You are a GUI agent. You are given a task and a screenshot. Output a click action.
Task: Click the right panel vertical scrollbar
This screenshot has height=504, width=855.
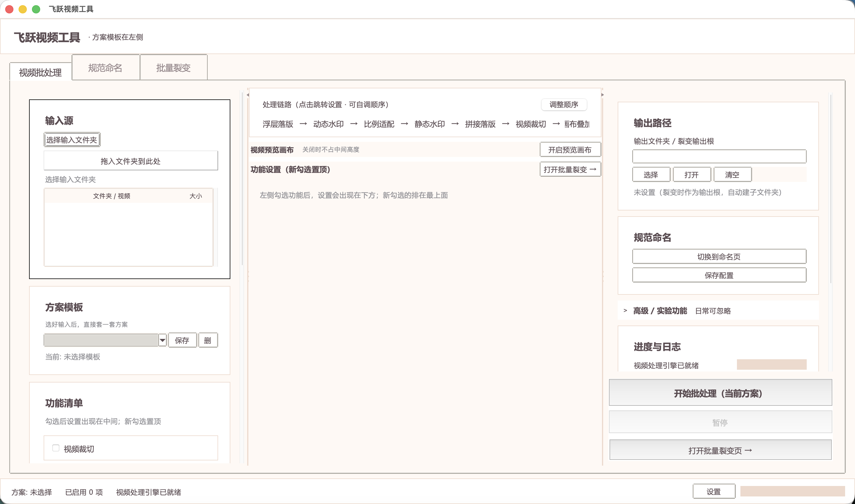pos(831,188)
